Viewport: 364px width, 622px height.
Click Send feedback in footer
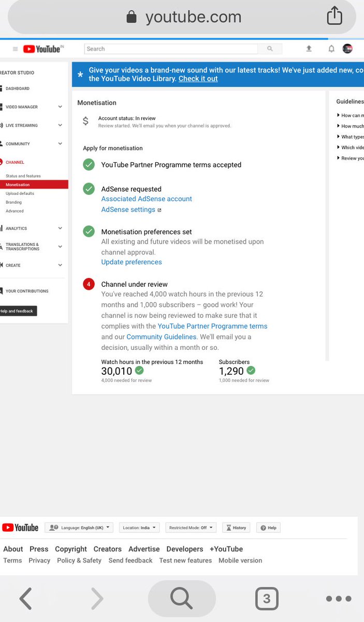coord(130,560)
